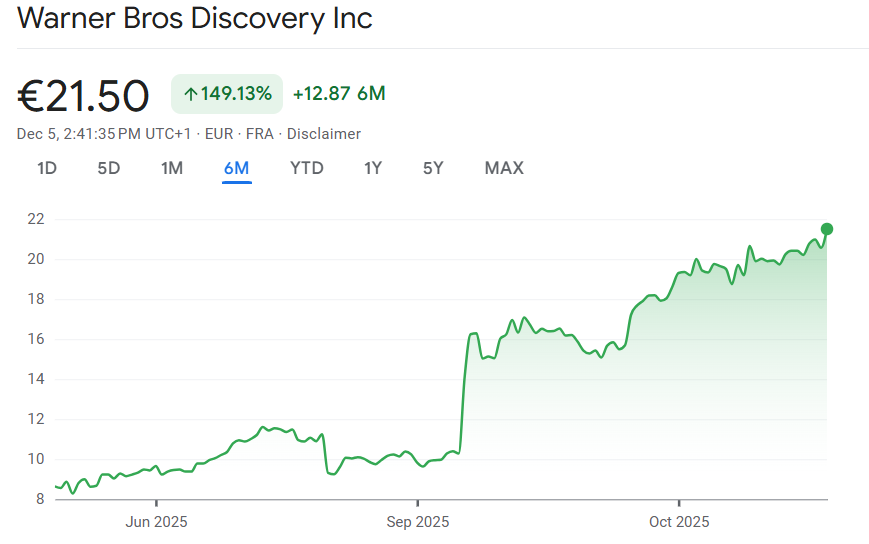Click the Jun 2025 axis label
869x544 pixels.
[156, 522]
